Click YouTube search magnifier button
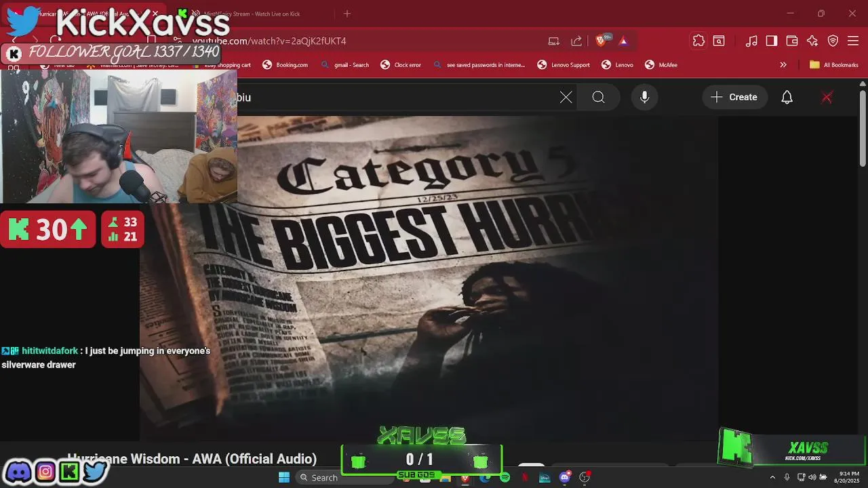The width and height of the screenshot is (868, 488). tap(598, 98)
